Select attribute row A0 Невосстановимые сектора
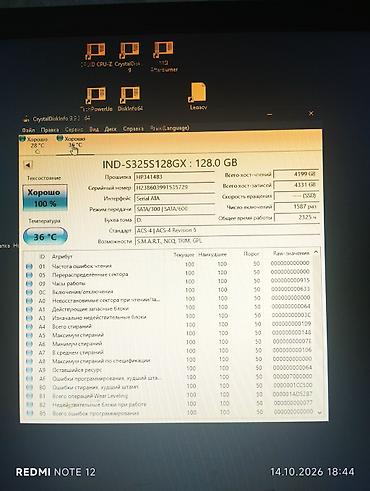This screenshot has width=370, height=491. pos(169,300)
